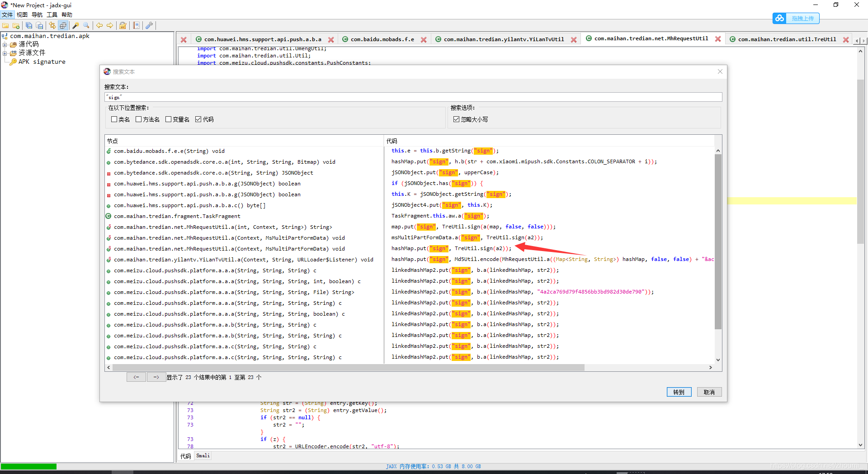
Task: Switch to the Smali view tab
Action: (x=203, y=456)
